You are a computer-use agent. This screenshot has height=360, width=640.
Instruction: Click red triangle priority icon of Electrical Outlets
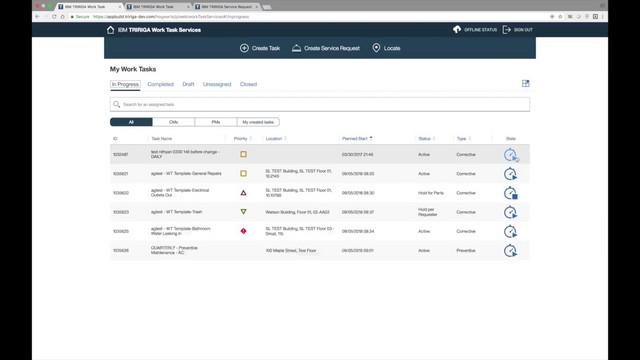[x=243, y=193]
